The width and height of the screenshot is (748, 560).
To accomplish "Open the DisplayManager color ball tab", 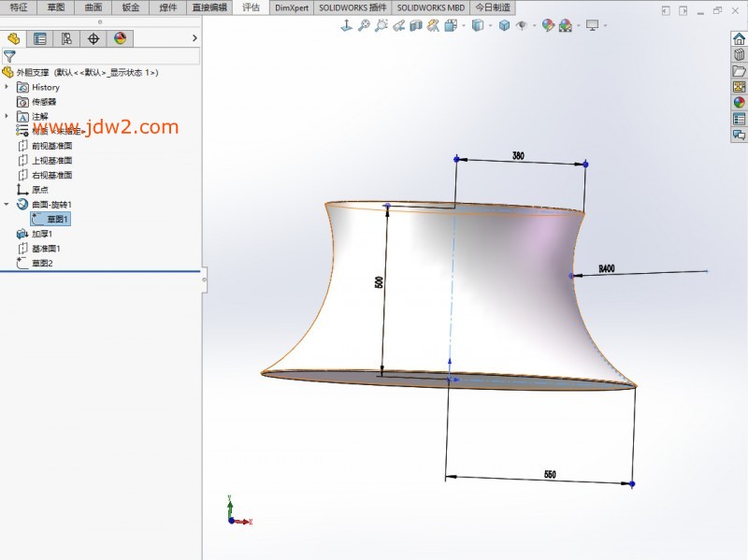I will tap(119, 38).
